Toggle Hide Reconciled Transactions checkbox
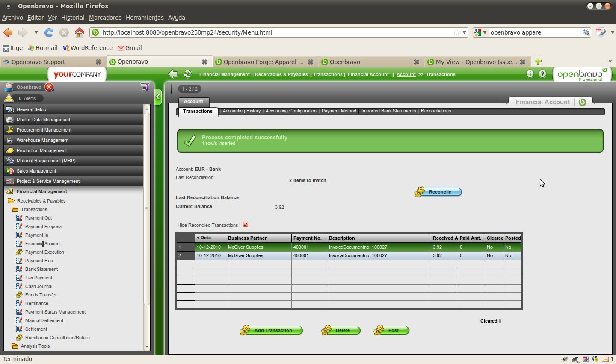 pos(246,225)
